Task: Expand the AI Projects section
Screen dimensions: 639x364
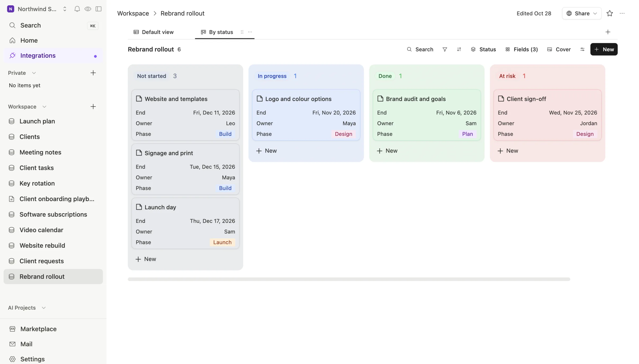Action: (44, 308)
